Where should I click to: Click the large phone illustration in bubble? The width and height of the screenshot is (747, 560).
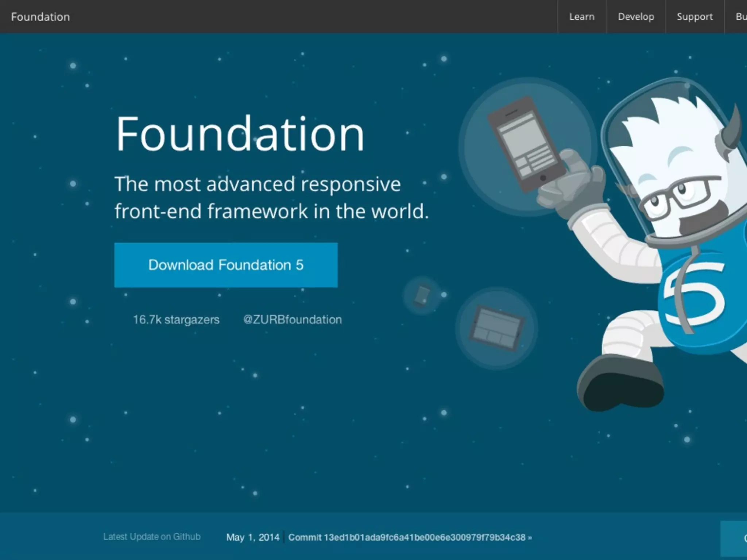coord(526,144)
